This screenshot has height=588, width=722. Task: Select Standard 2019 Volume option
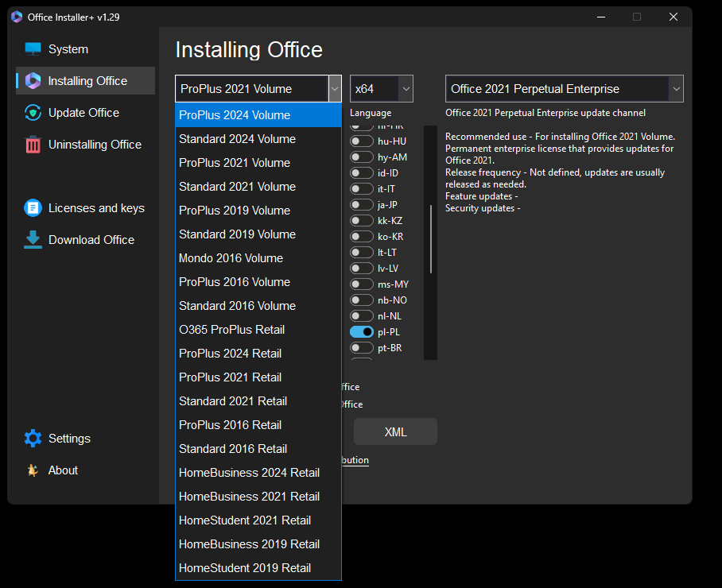tap(258, 234)
